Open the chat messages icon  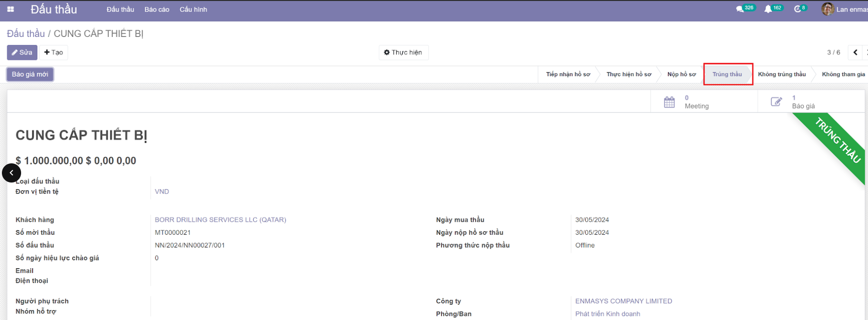[x=739, y=9]
